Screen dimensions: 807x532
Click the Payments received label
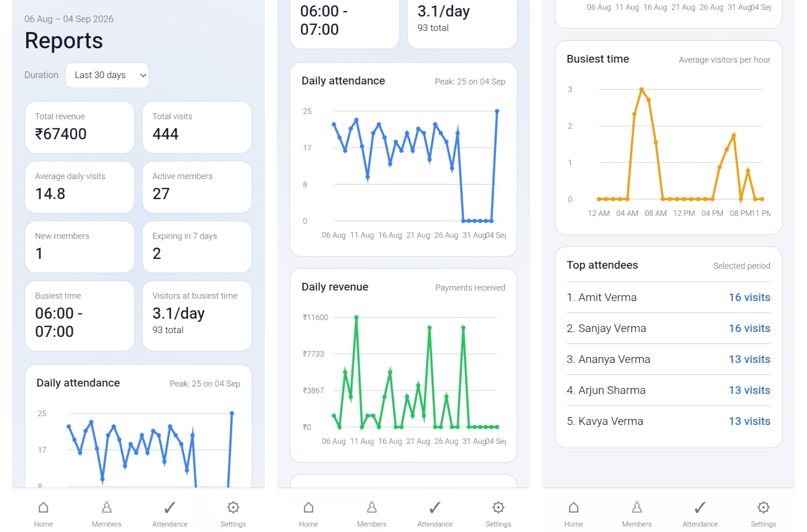click(x=470, y=288)
